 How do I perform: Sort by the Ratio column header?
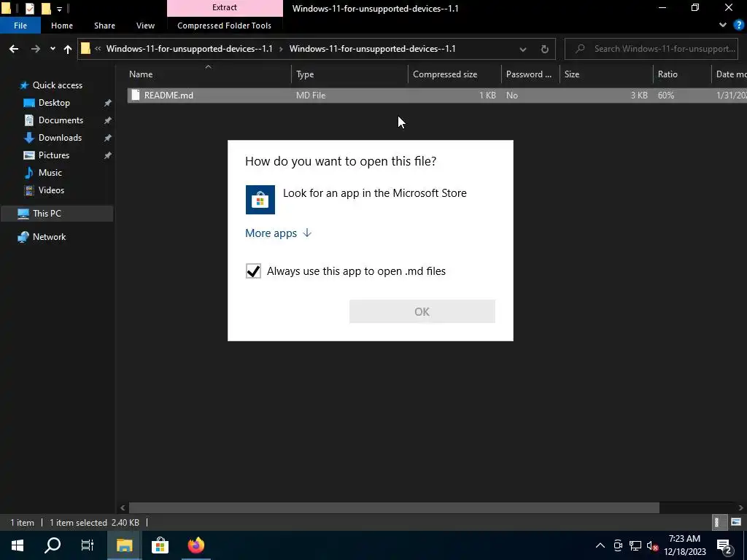[x=682, y=74]
